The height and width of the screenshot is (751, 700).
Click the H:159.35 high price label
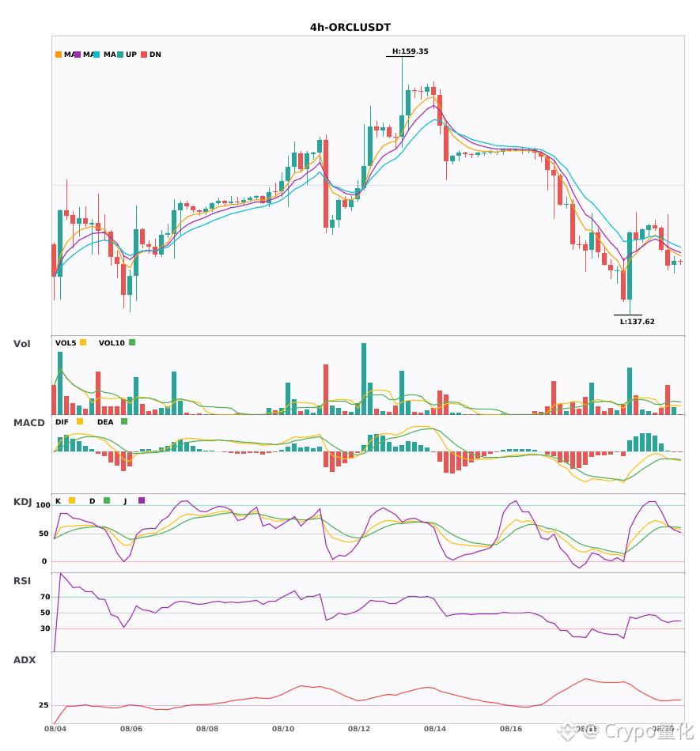(411, 51)
